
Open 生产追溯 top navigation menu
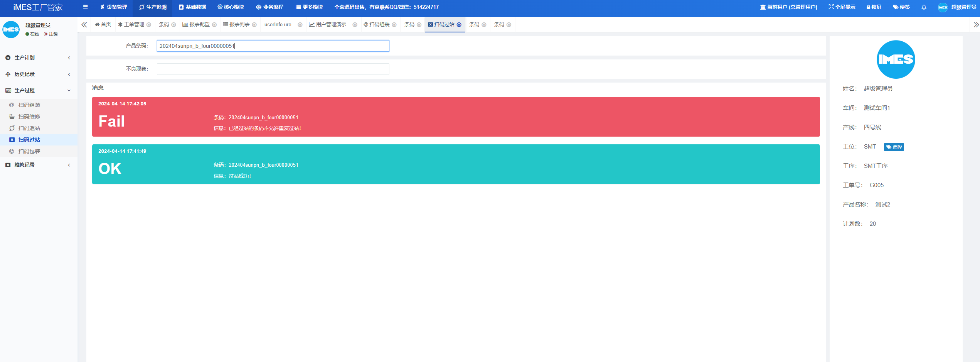[153, 7]
